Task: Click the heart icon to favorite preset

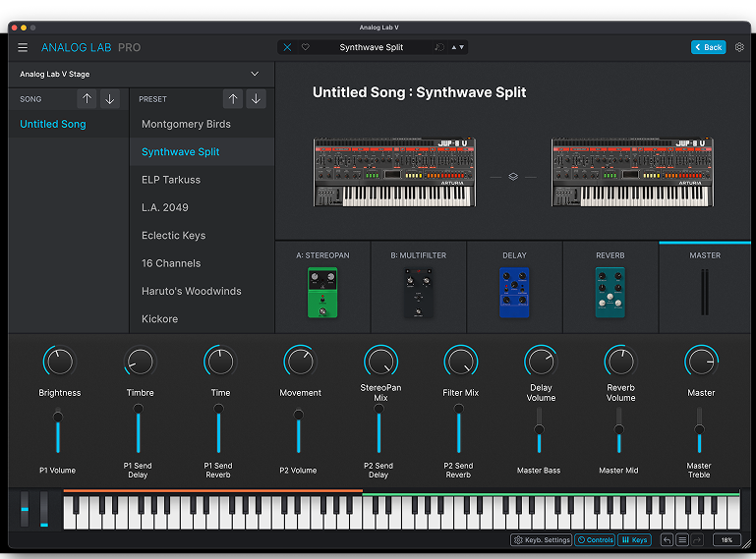Action: 305,47
